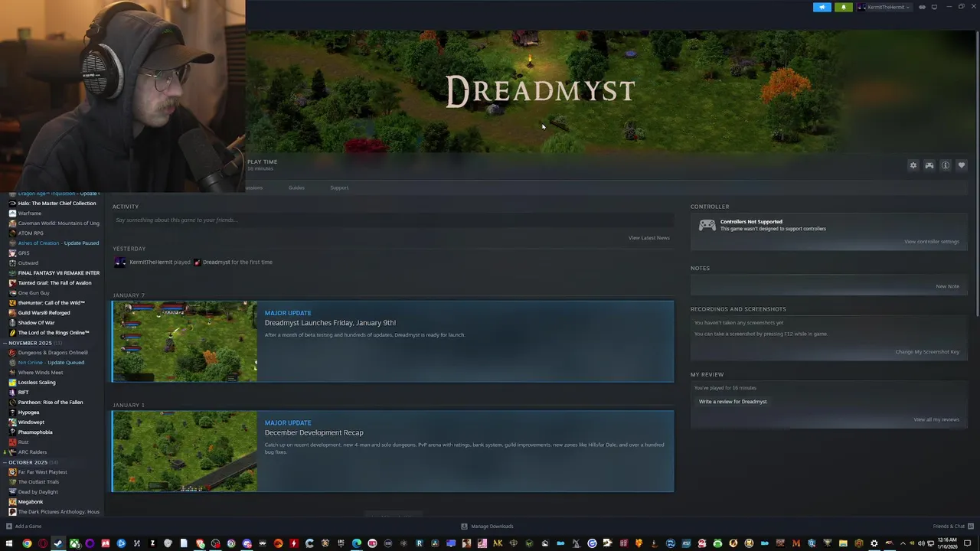This screenshot has height=551, width=980.
Task: Select Ashes of Creation Update Paused
Action: coord(58,243)
